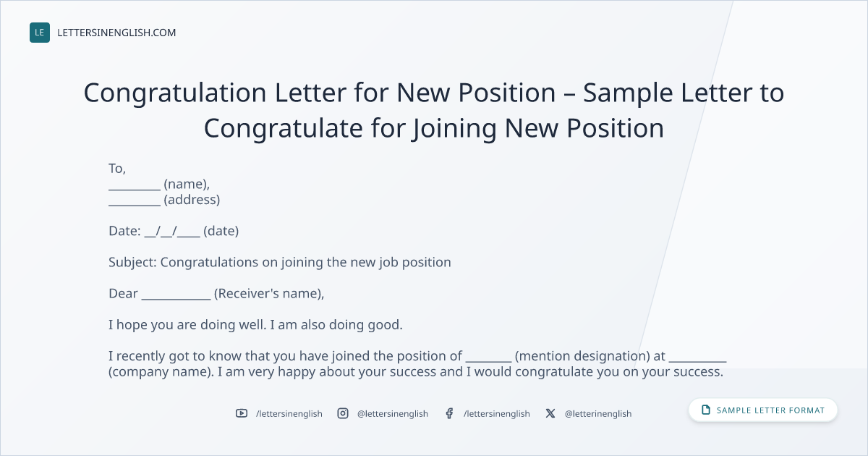Click the Receiver's name blank

click(x=176, y=294)
